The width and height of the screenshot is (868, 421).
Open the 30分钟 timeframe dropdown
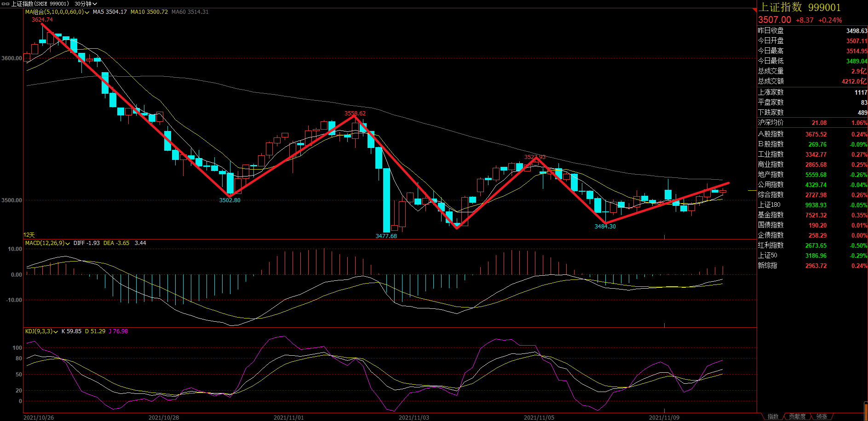tap(86, 4)
